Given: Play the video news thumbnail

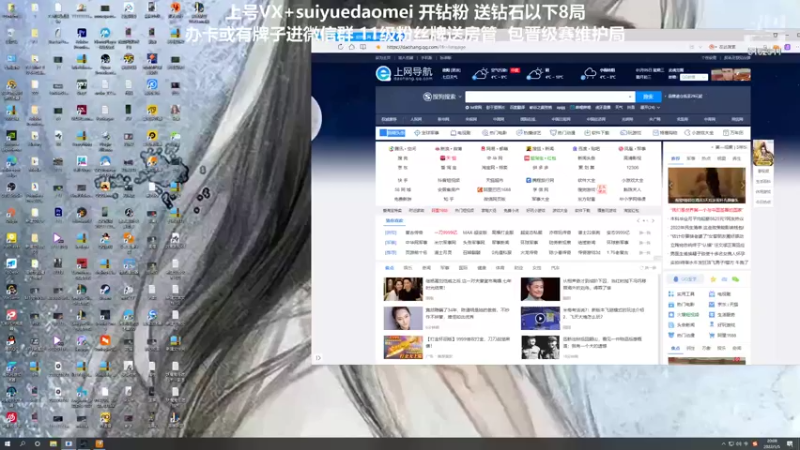Looking at the screenshot, I should click(540, 318).
